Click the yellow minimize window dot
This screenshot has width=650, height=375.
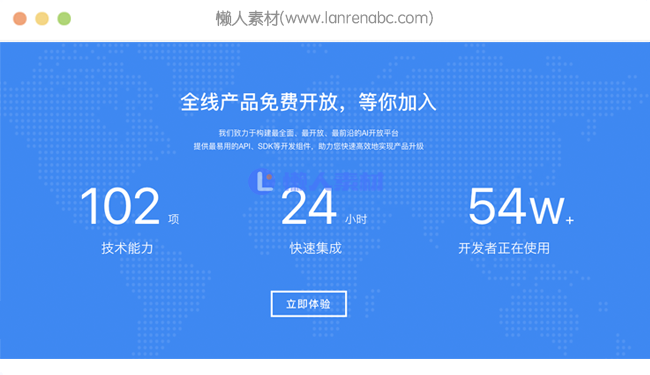point(42,19)
